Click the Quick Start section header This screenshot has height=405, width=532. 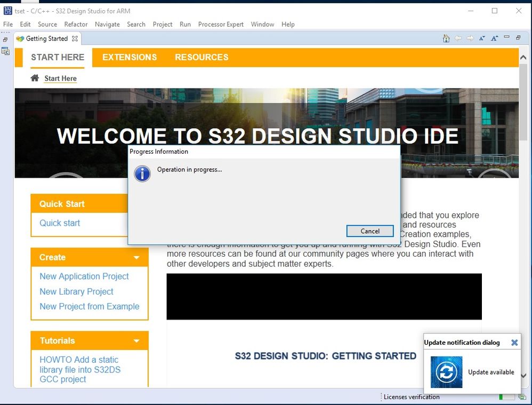coord(79,204)
